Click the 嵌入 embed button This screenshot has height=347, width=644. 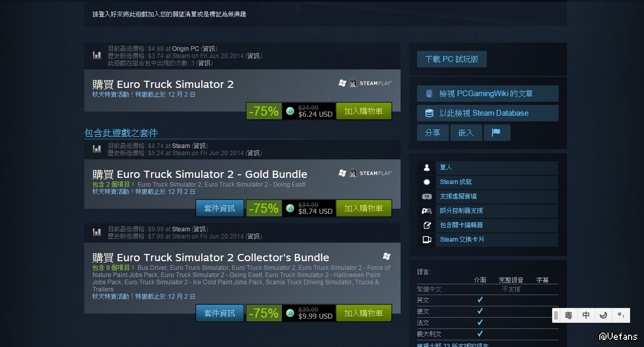[x=466, y=133]
